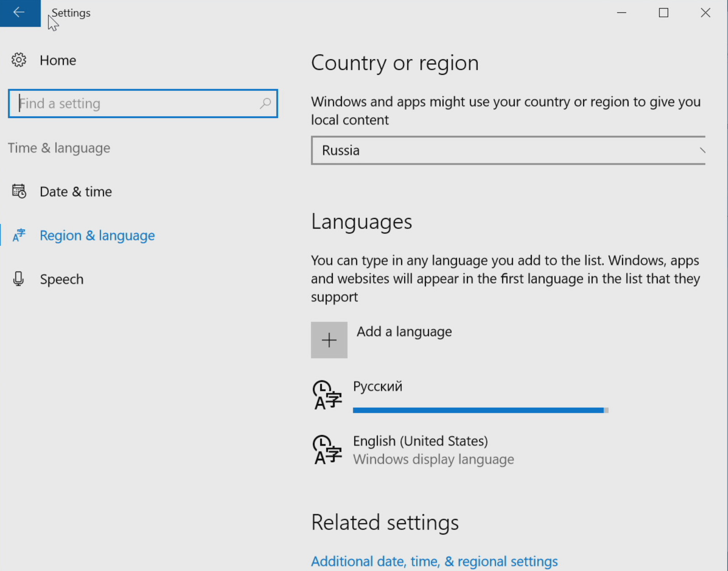Click the Region & language icon
This screenshot has height=571, width=728.
[x=19, y=235]
